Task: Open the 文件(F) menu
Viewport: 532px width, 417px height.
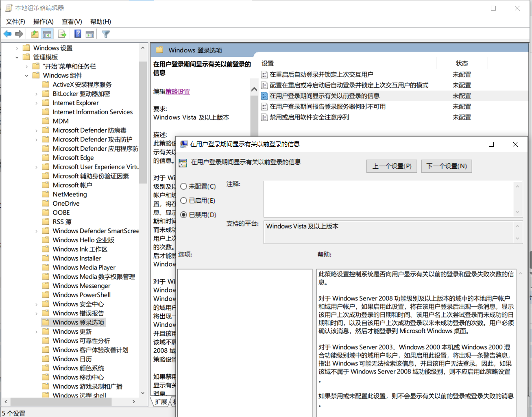Action: (15, 22)
